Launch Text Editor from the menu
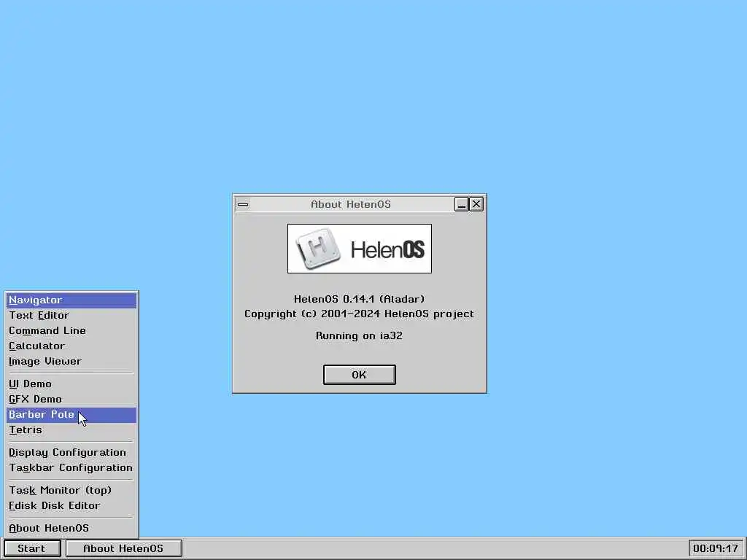The width and height of the screenshot is (747, 560). 71,315
